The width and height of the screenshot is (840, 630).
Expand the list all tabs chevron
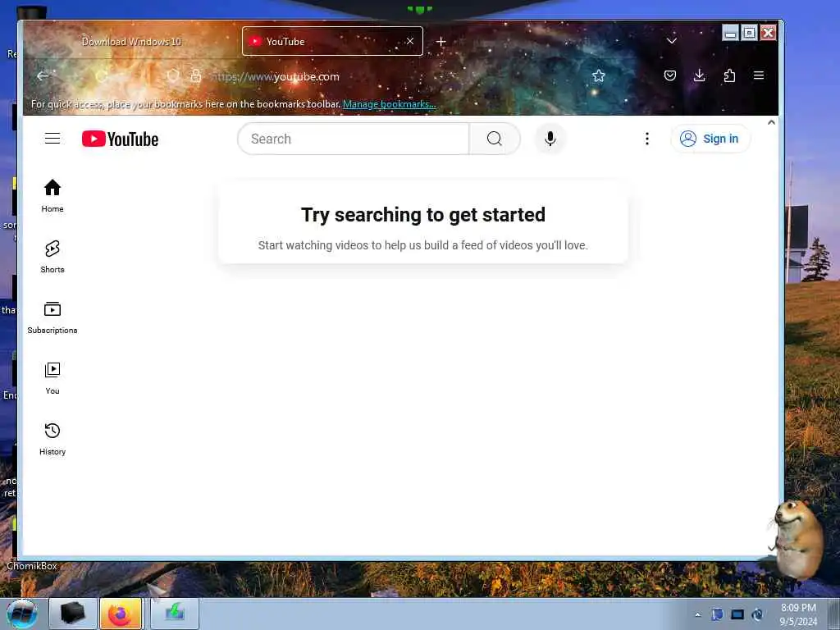[671, 41]
